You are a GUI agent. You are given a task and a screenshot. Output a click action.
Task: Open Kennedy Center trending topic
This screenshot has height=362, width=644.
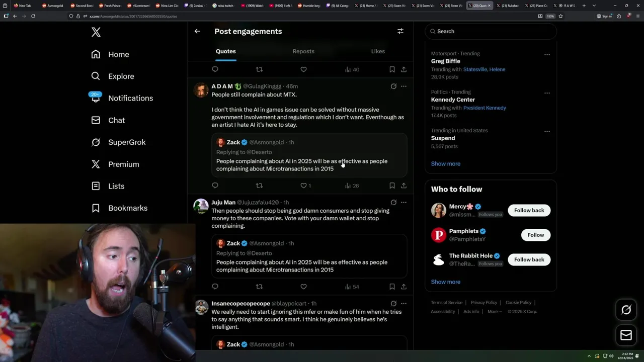[453, 100]
